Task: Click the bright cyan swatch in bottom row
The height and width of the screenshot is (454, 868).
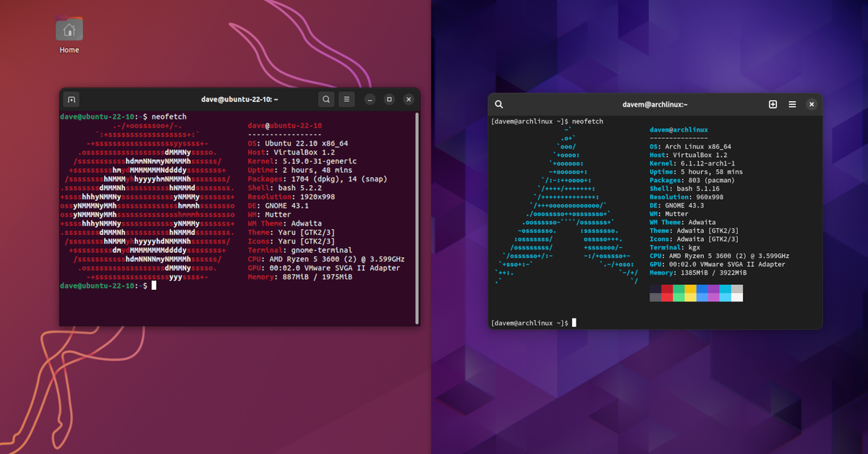Action: (726, 297)
